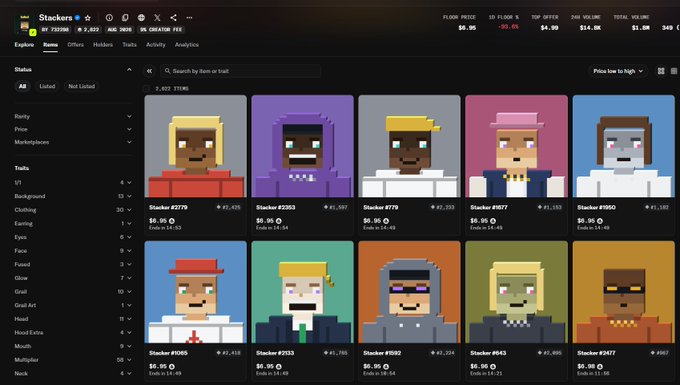The width and height of the screenshot is (680, 385).
Task: Star the Stackers collection as favorite
Action: coord(88,18)
